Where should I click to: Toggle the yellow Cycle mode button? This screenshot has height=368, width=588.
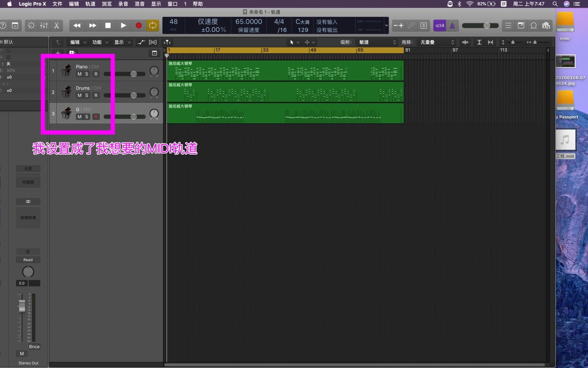(153, 25)
